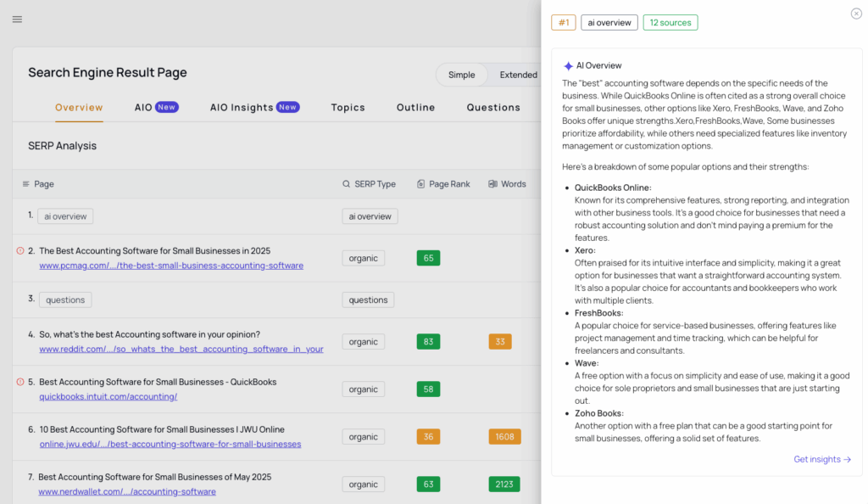Open the Questions tab
The height and width of the screenshot is (504, 868).
pos(493,108)
